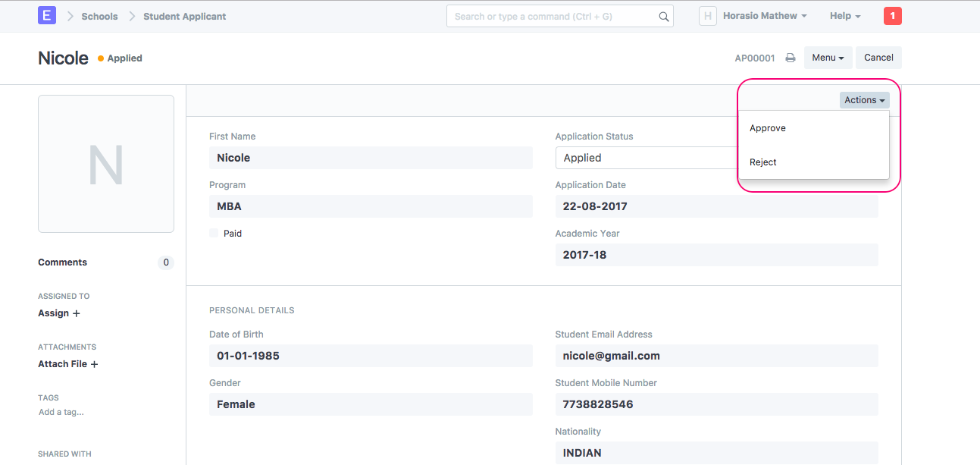The width and height of the screenshot is (980, 465).
Task: Go to Student Applicant breadcrumb link
Action: point(185,16)
